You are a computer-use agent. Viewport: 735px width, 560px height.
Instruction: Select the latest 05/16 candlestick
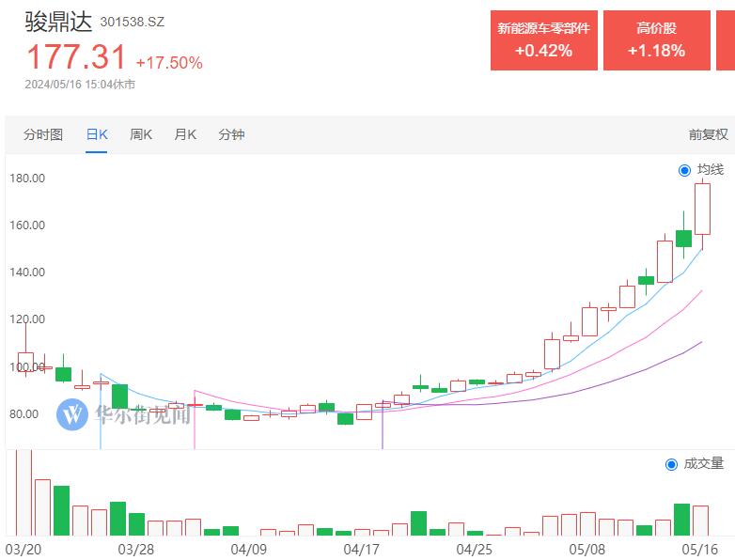tap(702, 209)
